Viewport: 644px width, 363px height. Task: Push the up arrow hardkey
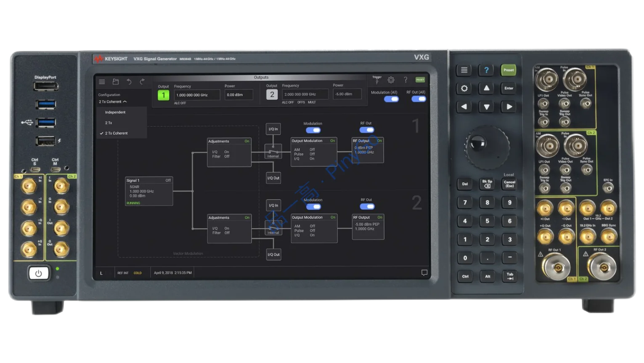(x=486, y=88)
